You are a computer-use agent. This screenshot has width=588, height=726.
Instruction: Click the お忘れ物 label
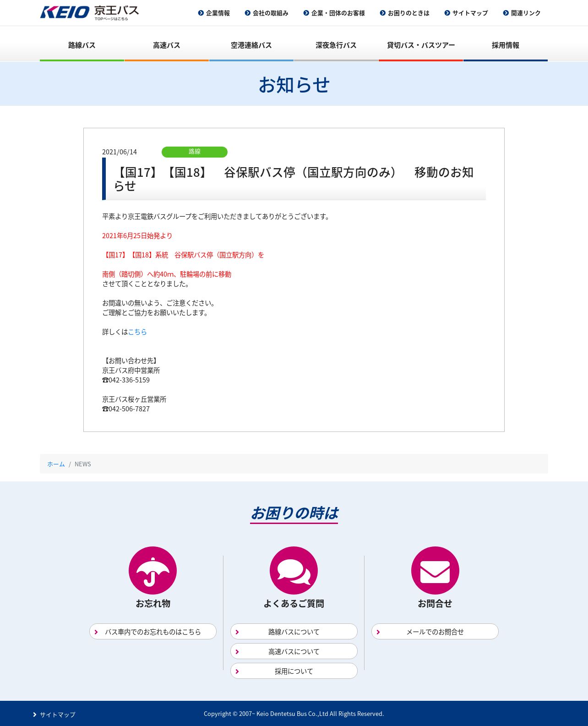(x=153, y=604)
